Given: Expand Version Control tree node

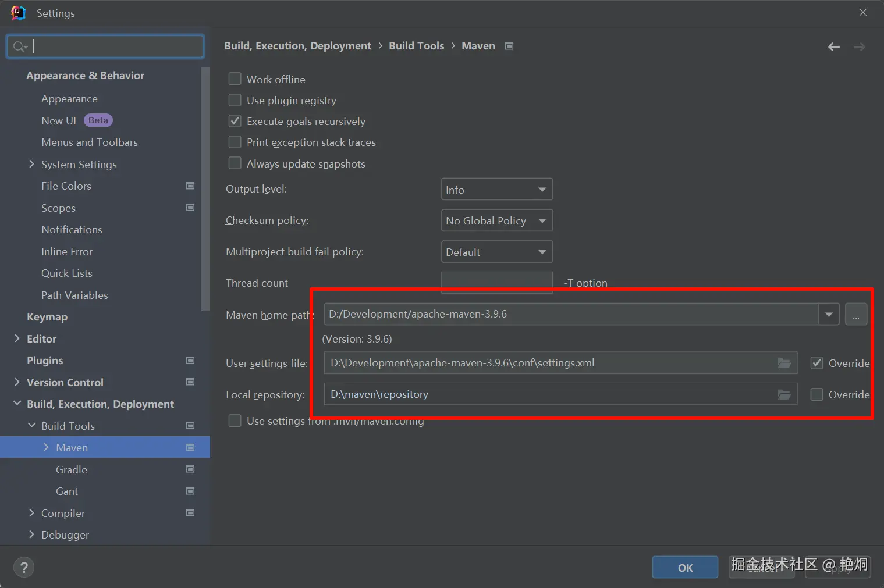Looking at the screenshot, I should coord(17,382).
